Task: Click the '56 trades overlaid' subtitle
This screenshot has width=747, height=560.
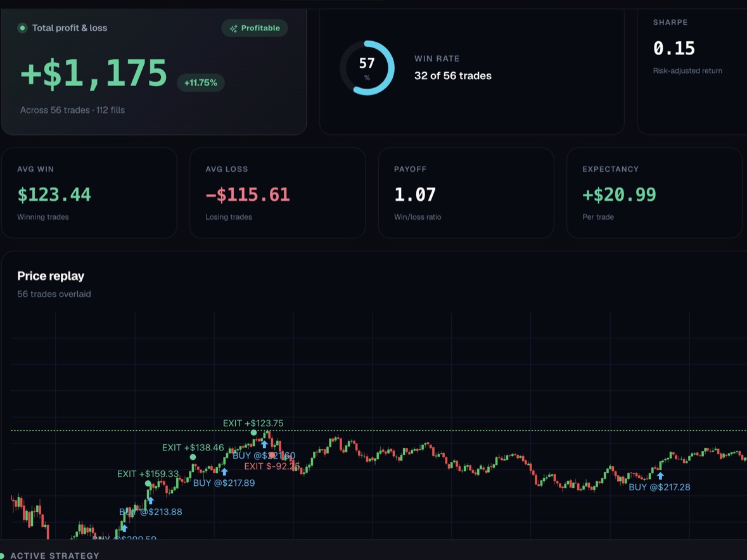Action: tap(54, 295)
